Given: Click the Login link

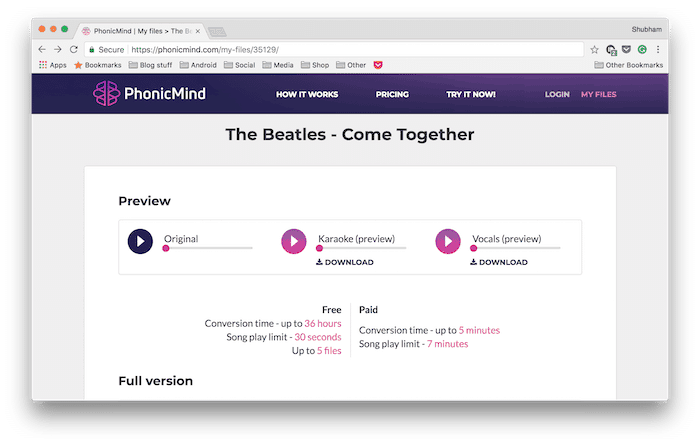Looking at the screenshot, I should coord(557,94).
